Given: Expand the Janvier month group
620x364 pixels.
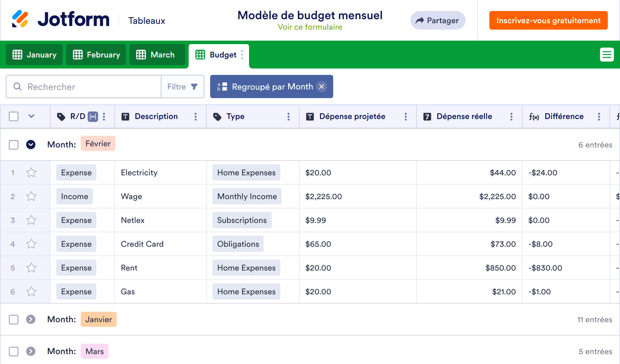Looking at the screenshot, I should tap(31, 319).
